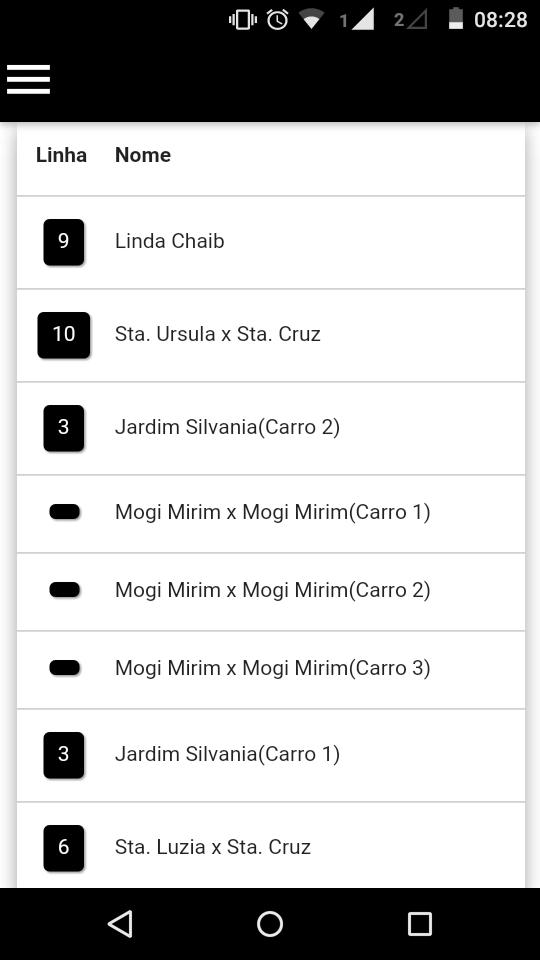Tap the Android home button

[270, 923]
